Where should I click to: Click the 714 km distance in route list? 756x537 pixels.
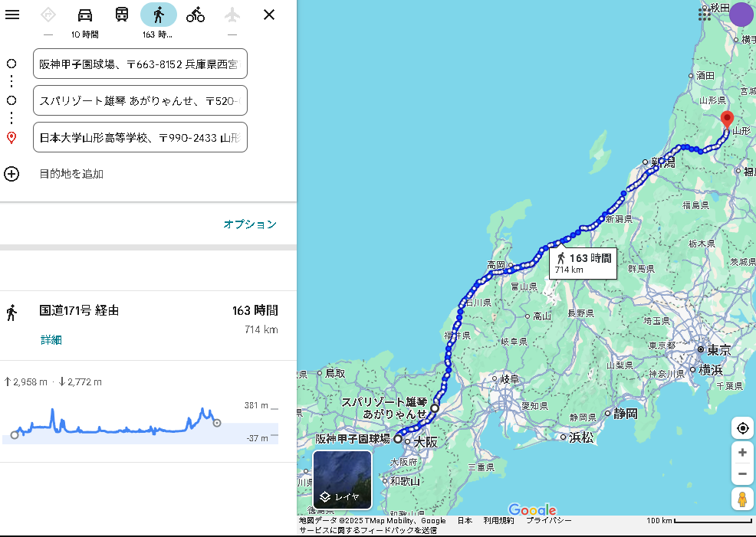(261, 329)
